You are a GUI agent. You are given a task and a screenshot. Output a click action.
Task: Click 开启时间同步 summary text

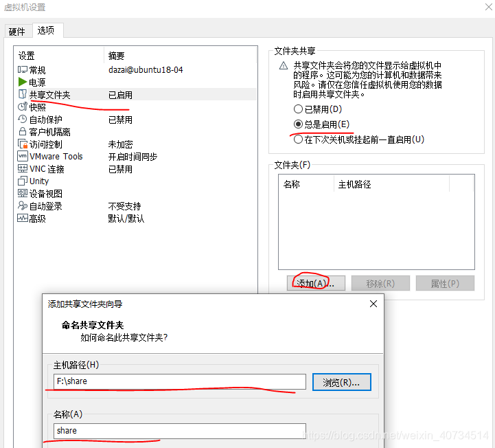point(133,157)
